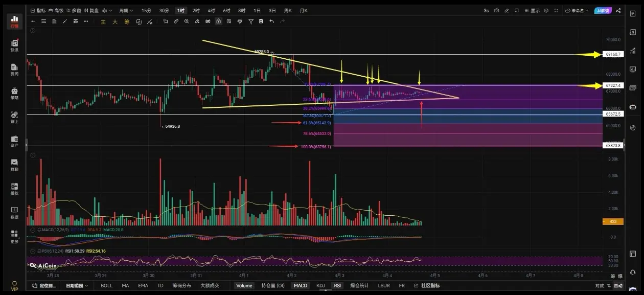This screenshot has width=644, height=295.
Task: Click the 423 volume value label
Action: (x=613, y=221)
